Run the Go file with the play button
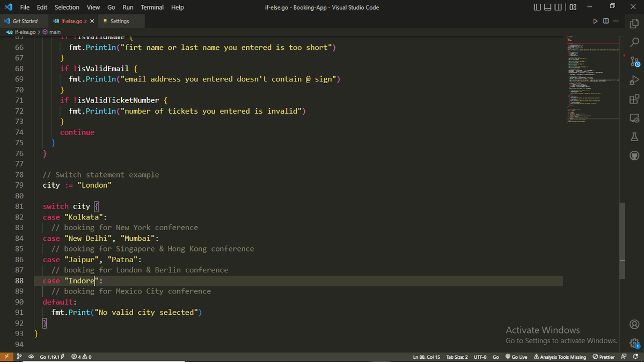 (x=595, y=21)
